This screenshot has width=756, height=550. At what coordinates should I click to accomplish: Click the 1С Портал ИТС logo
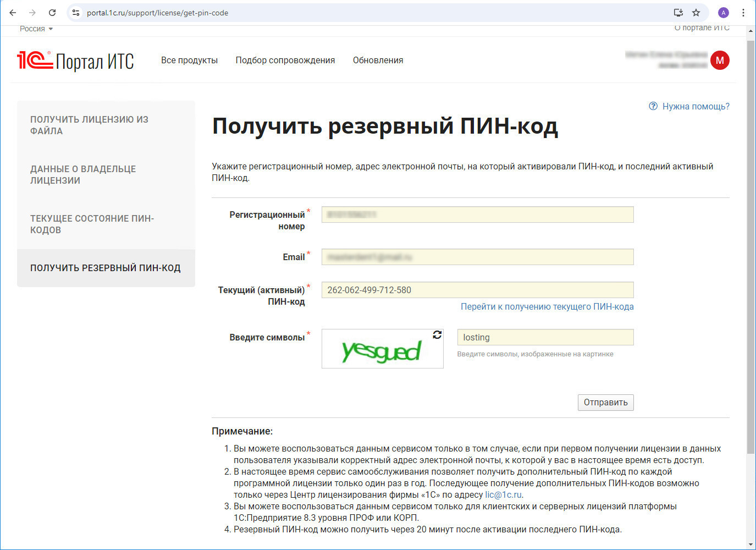tap(75, 61)
